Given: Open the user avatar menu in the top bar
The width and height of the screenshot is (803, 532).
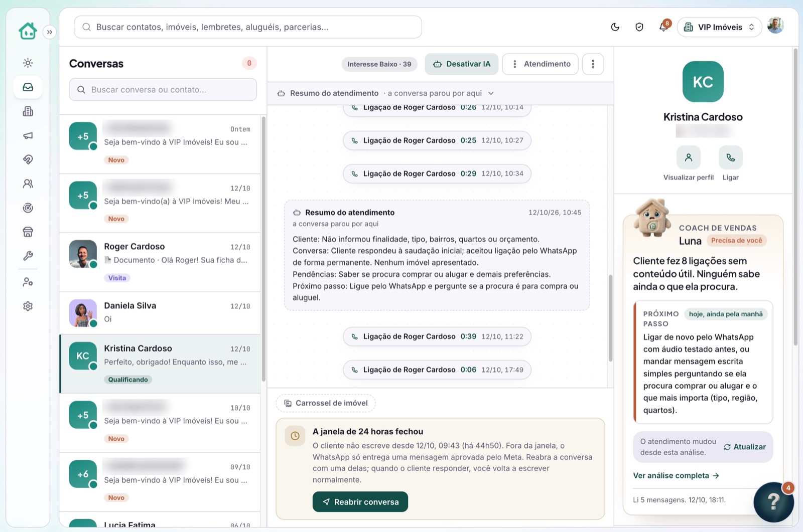Looking at the screenshot, I should [775, 26].
